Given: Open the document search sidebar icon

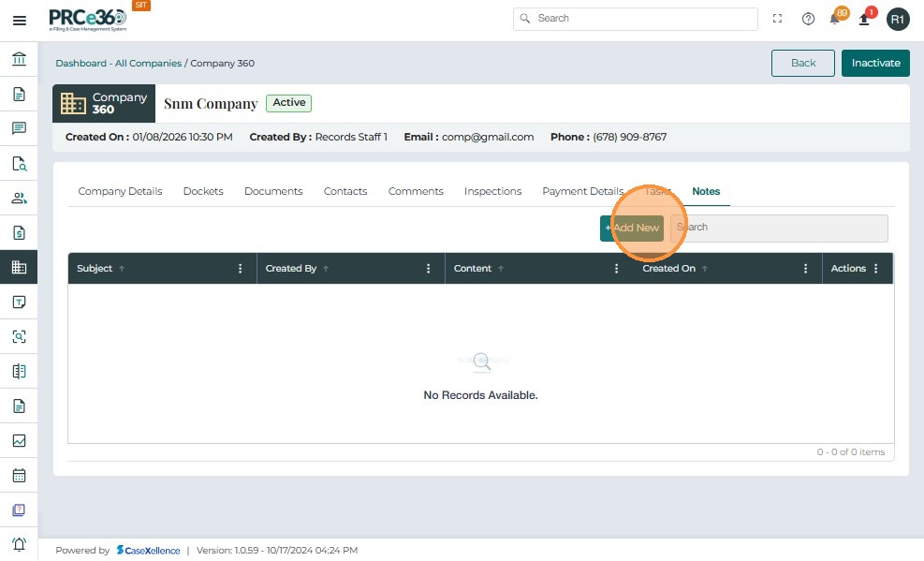Looking at the screenshot, I should [x=19, y=163].
